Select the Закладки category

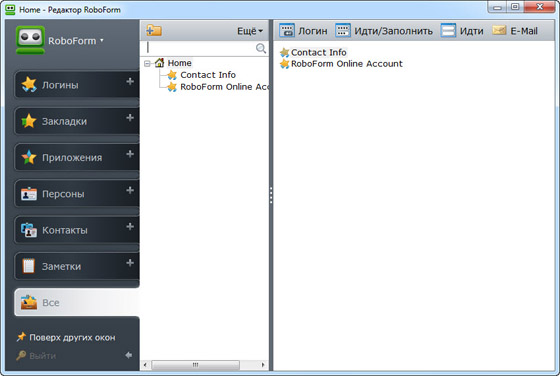(77, 121)
